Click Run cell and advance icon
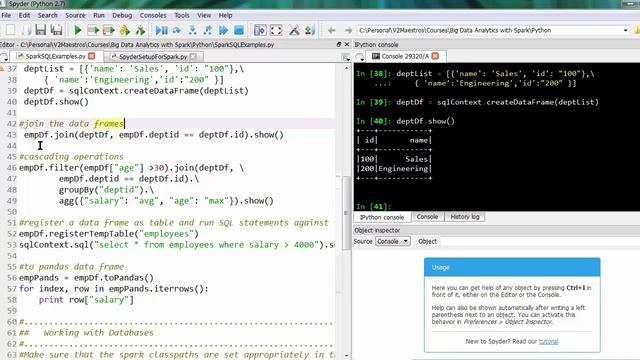The image size is (640, 360). (109, 30)
